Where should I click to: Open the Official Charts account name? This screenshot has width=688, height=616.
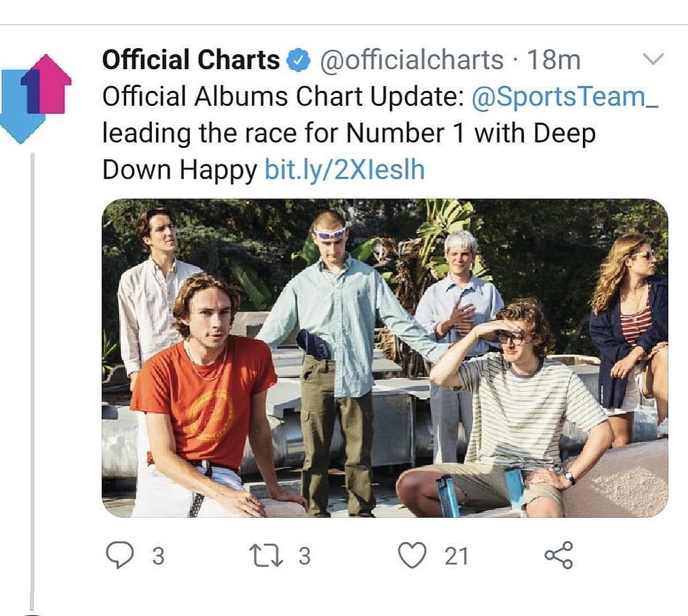pyautogui.click(x=191, y=60)
